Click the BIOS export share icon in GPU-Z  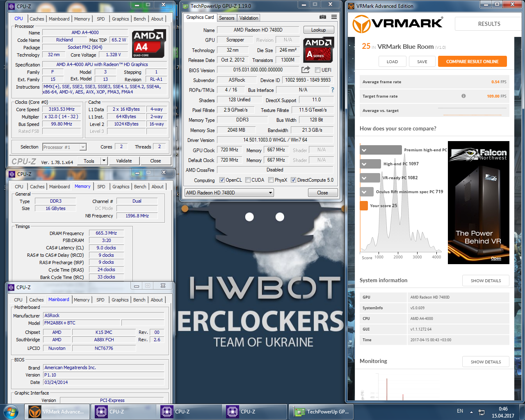[306, 70]
